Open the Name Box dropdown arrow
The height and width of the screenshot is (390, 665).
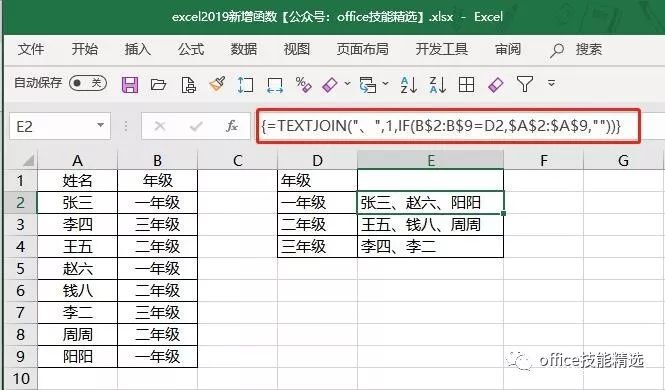coord(101,125)
